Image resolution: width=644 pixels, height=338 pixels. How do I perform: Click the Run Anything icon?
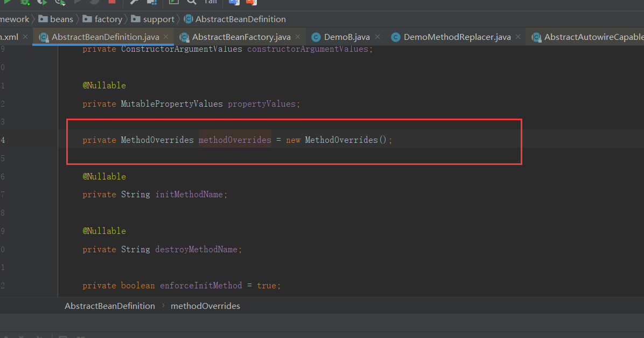[174, 2]
